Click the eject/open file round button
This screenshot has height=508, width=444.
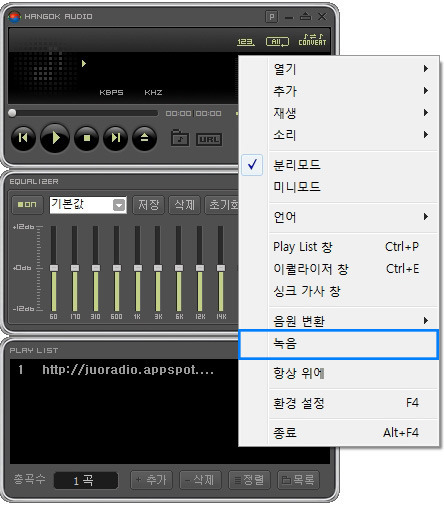(144, 138)
